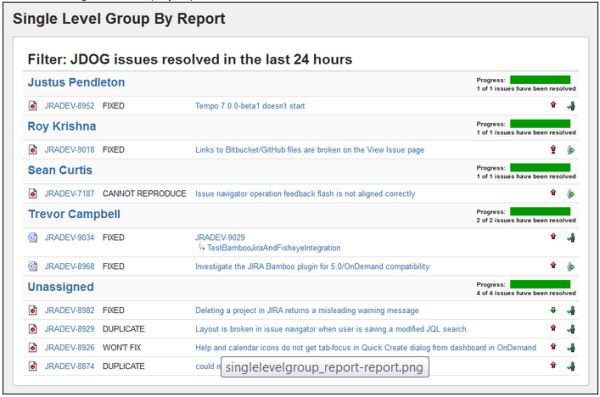Click the green down-arrow priority icon for JRADEV-8982
This screenshot has height=397, width=600.
[x=553, y=310]
